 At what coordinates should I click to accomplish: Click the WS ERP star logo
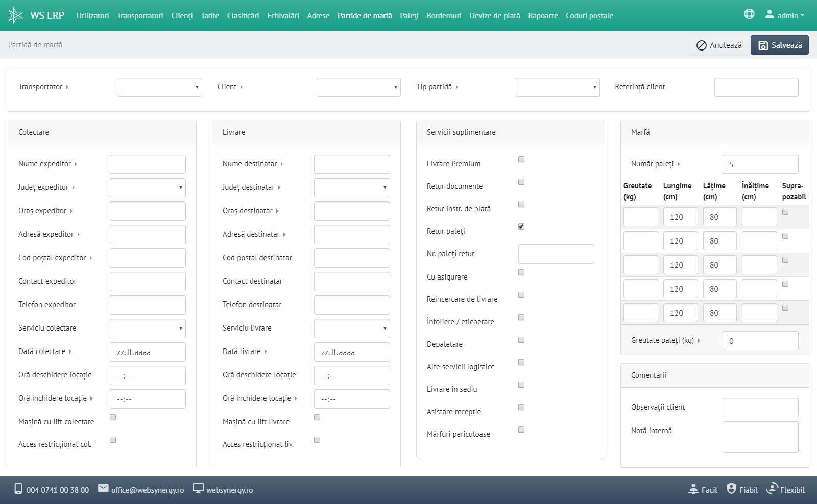tap(16, 15)
